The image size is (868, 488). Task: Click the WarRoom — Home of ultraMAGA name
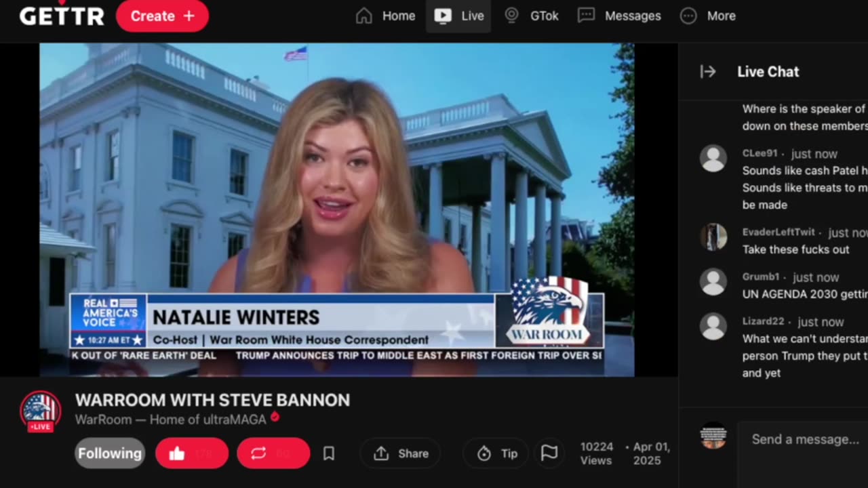pos(170,420)
